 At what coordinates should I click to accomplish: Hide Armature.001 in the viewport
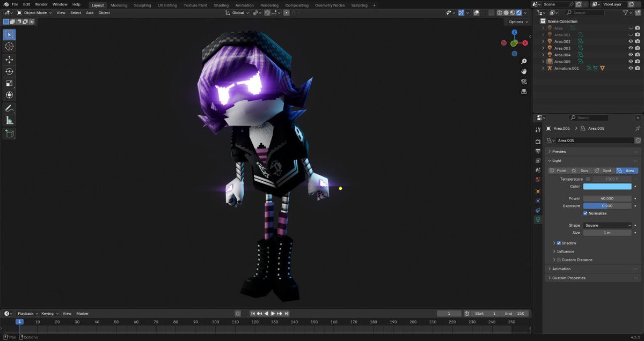click(x=631, y=68)
